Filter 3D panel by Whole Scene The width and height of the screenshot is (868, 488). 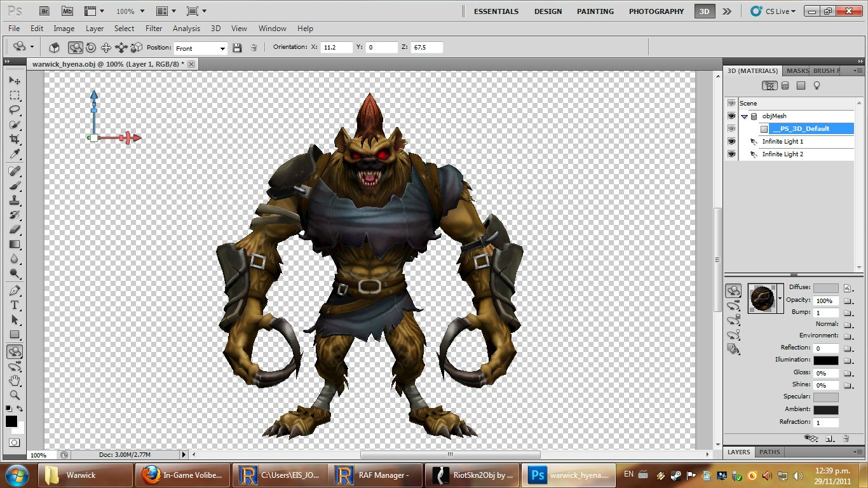click(x=770, y=86)
